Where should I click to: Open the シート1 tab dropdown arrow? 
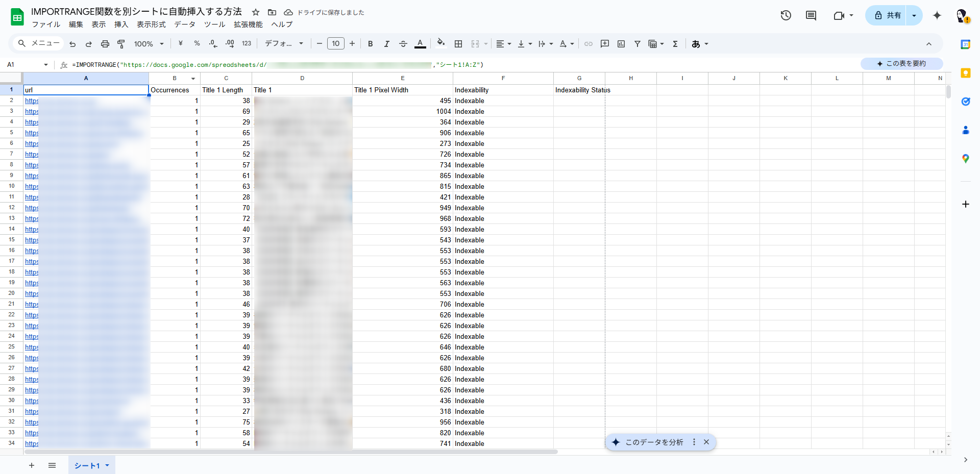pos(107,465)
